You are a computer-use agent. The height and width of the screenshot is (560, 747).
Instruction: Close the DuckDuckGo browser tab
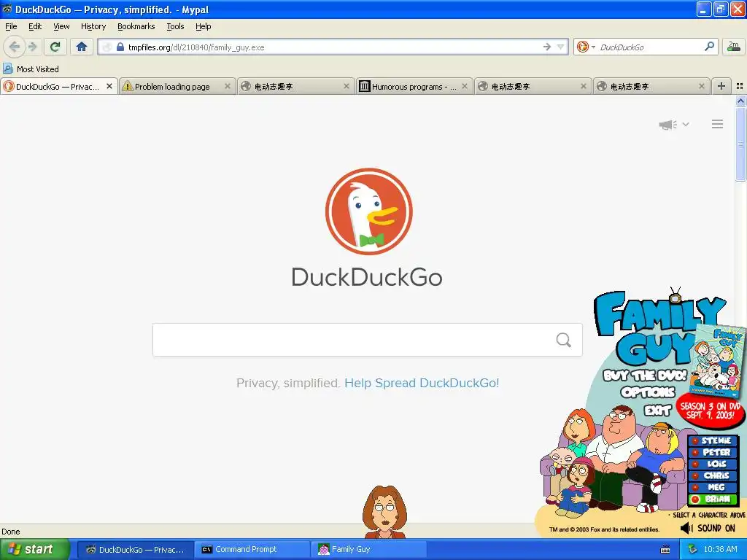[x=109, y=86]
